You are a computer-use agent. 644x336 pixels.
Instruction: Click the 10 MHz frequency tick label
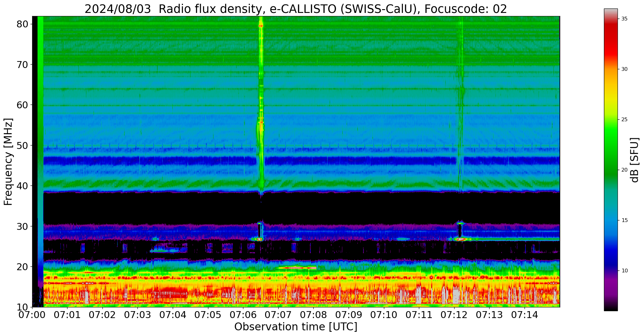click(x=22, y=307)
